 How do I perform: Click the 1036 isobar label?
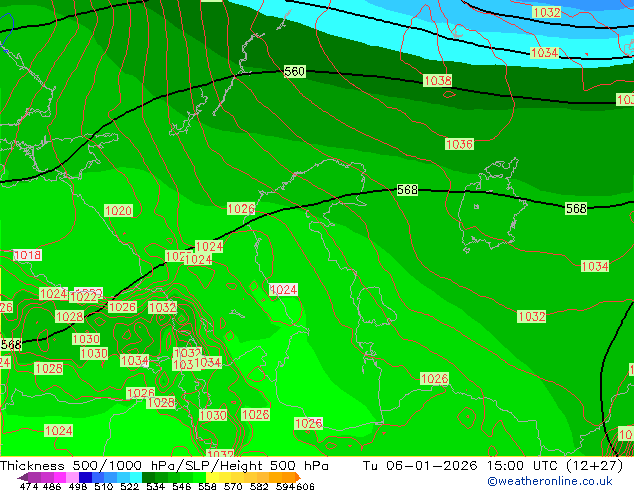[x=459, y=144]
